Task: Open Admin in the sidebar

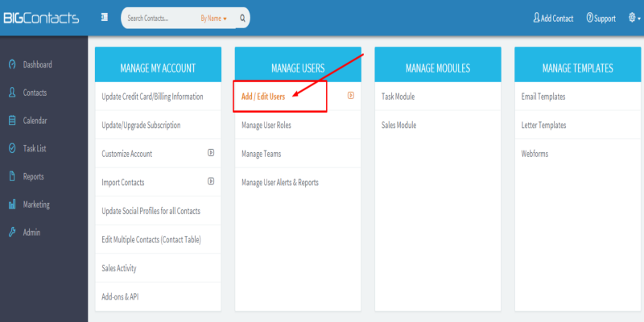Action: click(31, 233)
